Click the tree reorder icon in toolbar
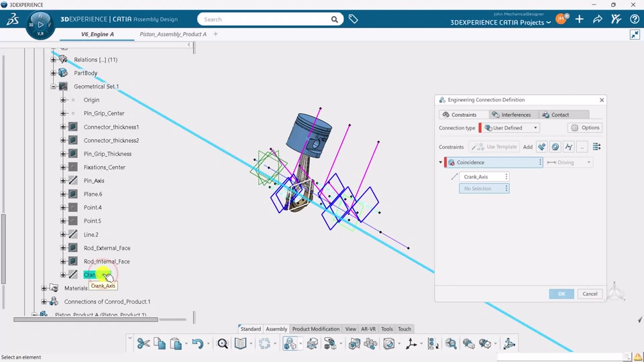 [433, 343]
